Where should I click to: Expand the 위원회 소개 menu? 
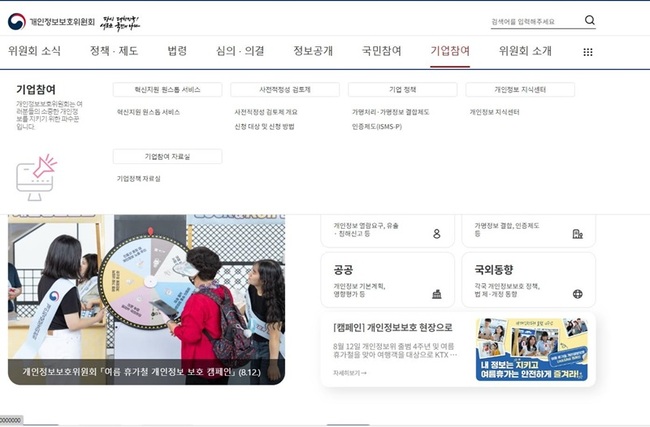coord(525,51)
